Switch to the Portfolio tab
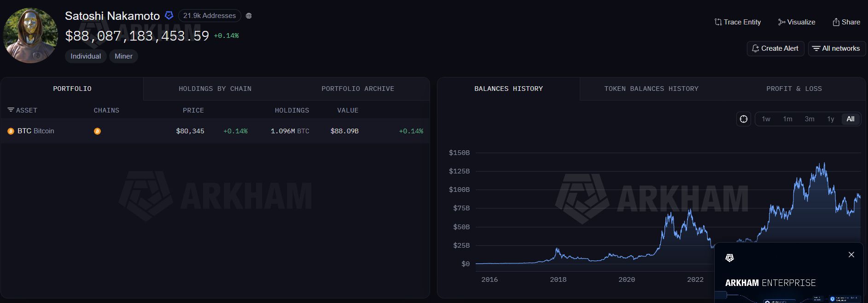 tap(72, 89)
